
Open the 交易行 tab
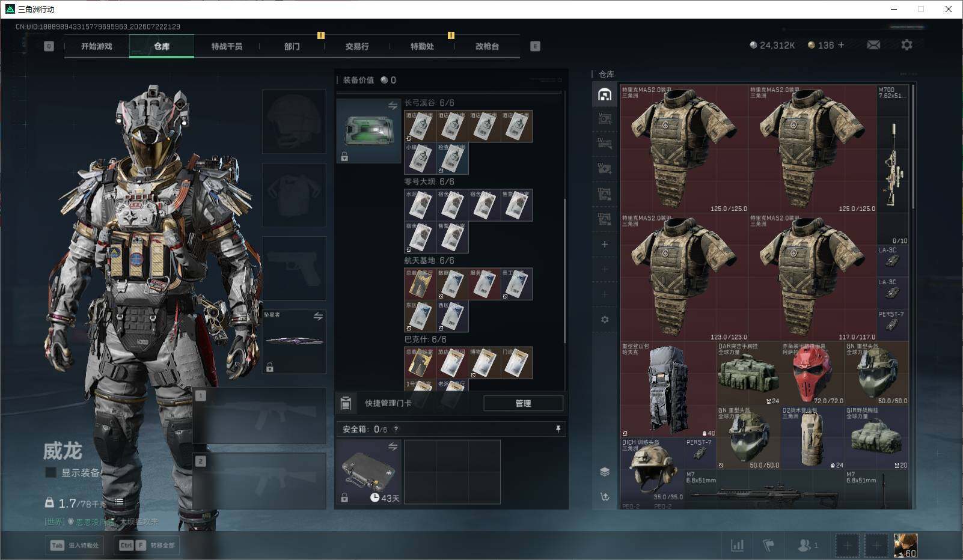[357, 46]
